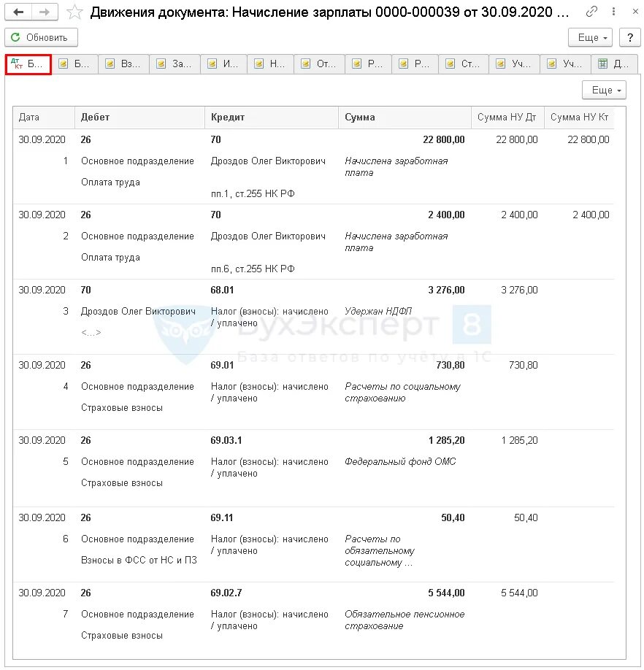Select amount 1 285,20 in Сумма column

tap(446, 441)
